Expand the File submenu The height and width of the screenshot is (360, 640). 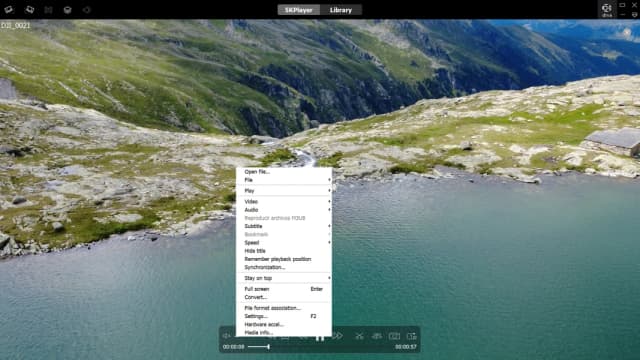click(x=284, y=180)
